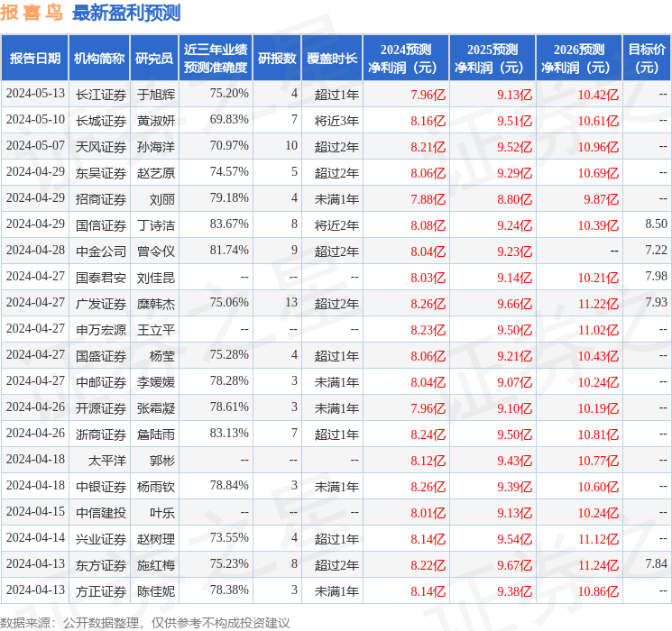672x631 pixels.
Task: Select the 长城证券 institution cell
Action: pyautogui.click(x=101, y=121)
